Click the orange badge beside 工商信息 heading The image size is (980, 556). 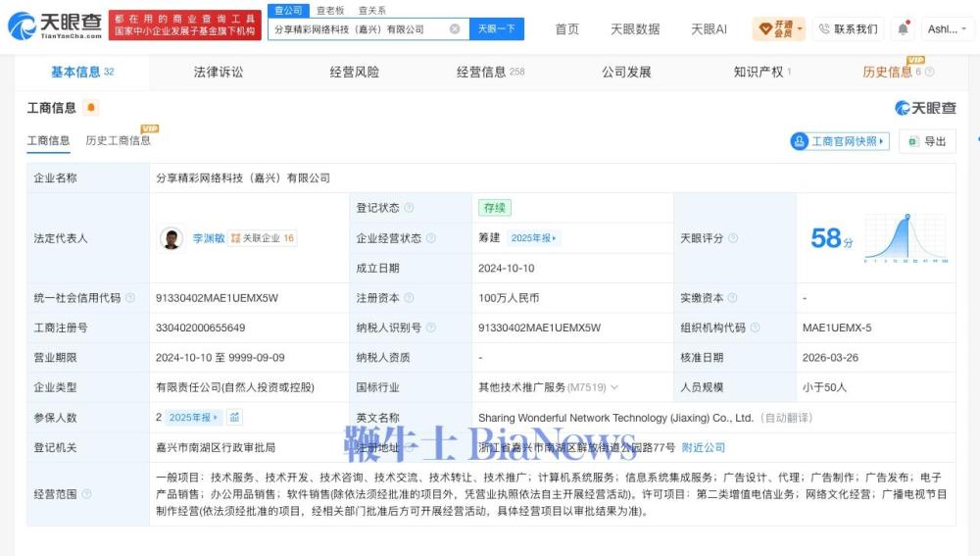pyautogui.click(x=91, y=108)
